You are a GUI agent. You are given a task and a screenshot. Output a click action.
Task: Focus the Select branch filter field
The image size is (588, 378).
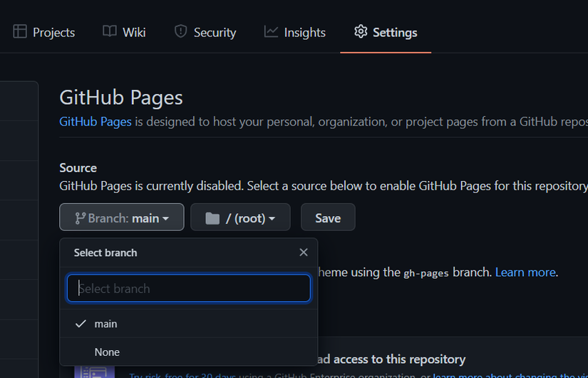(x=189, y=289)
